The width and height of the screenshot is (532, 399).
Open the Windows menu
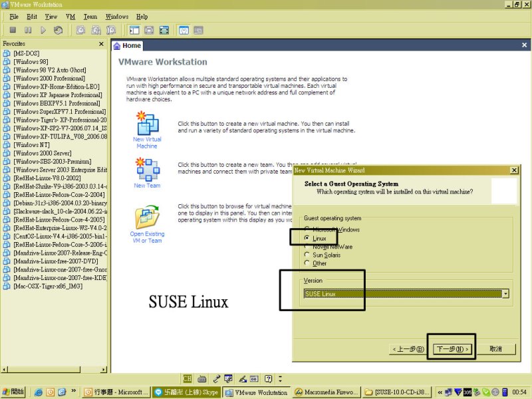click(117, 17)
